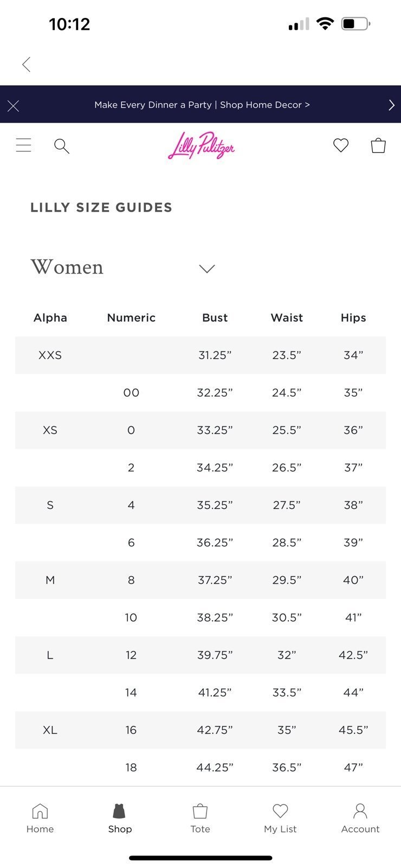
Task: Open the hamburger menu
Action: pyautogui.click(x=24, y=145)
